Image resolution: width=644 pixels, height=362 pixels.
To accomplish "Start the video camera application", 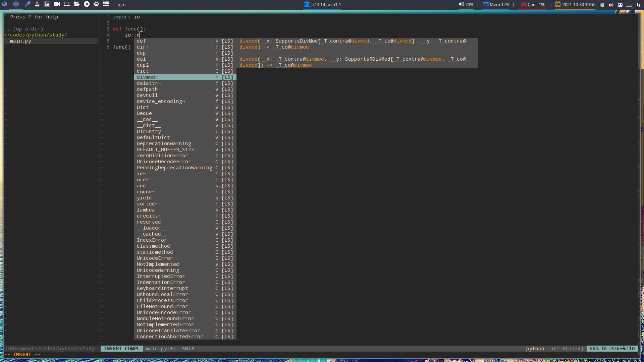I will coord(57,4).
